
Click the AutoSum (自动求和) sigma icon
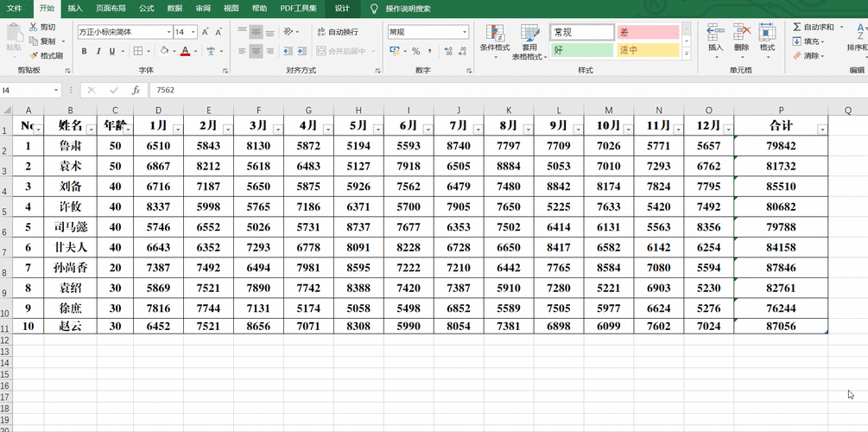pyautogui.click(x=797, y=28)
